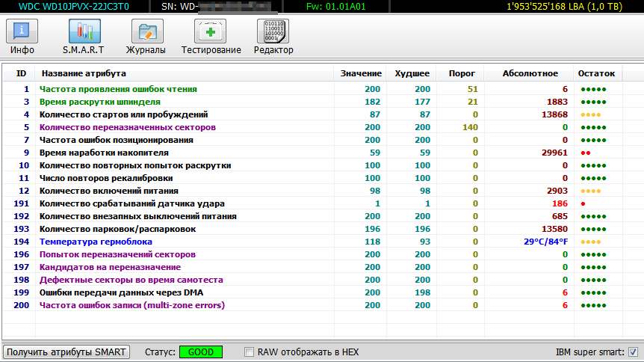This screenshot has width=644, height=362.
Task: Click worst value 198 in DMA errors row
Action: coord(422,293)
